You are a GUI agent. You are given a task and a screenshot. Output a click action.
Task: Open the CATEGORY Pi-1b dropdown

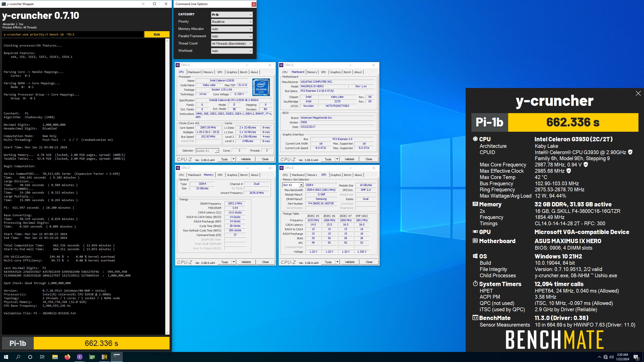[x=232, y=15]
